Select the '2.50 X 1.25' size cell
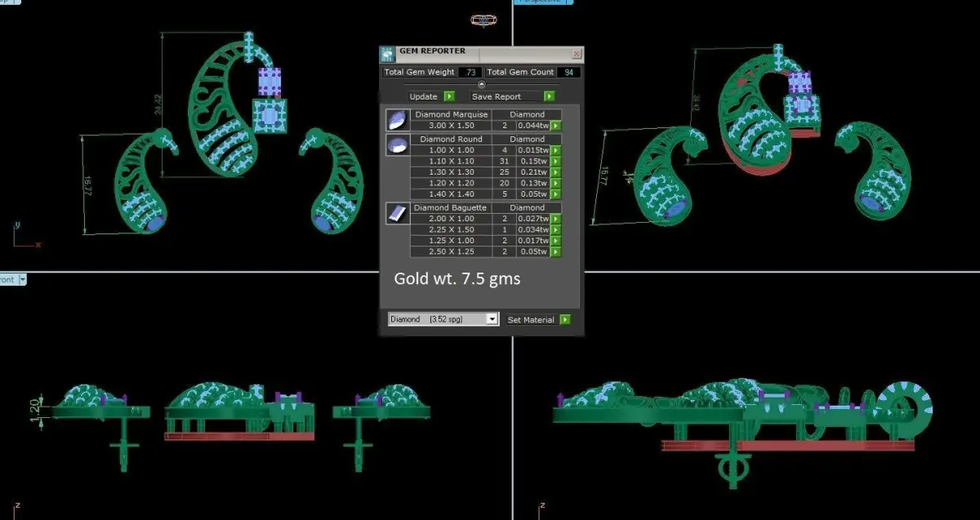Image resolution: width=980 pixels, height=520 pixels. click(x=451, y=252)
